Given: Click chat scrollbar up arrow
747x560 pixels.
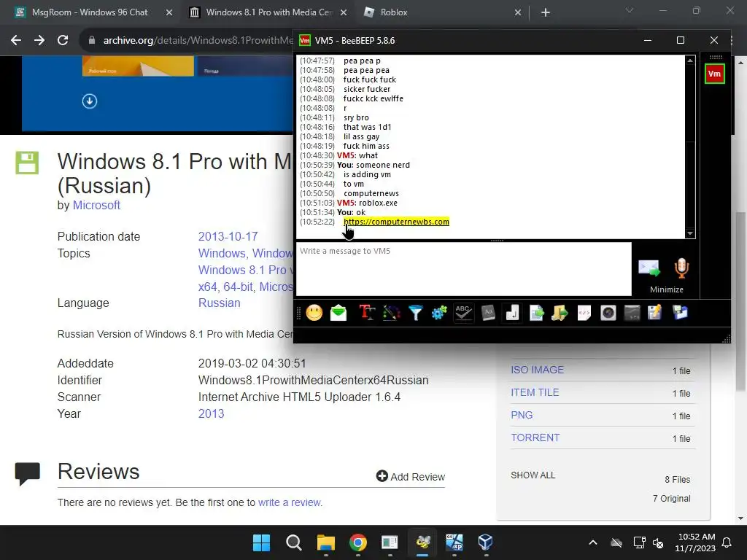Looking at the screenshot, I should tap(690, 60).
